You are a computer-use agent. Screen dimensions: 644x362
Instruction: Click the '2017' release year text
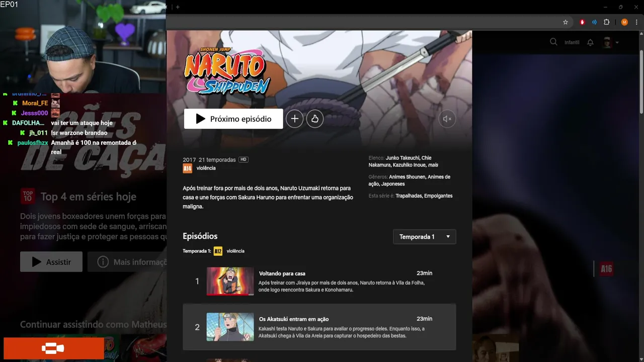click(x=189, y=160)
